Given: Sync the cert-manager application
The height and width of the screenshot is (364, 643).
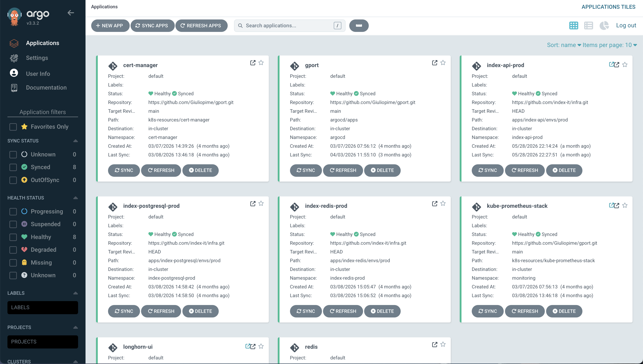Looking at the screenshot, I should (x=124, y=170).
